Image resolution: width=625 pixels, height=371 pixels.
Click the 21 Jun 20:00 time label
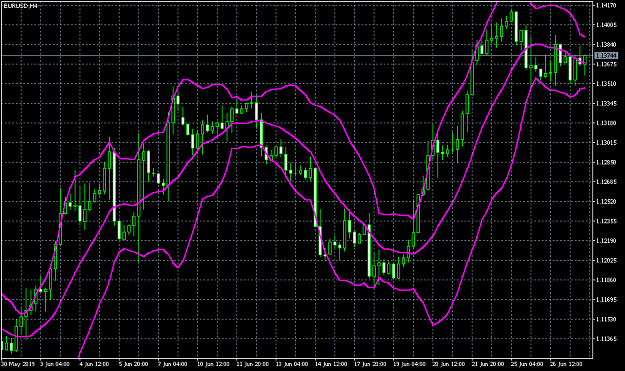coord(488,364)
